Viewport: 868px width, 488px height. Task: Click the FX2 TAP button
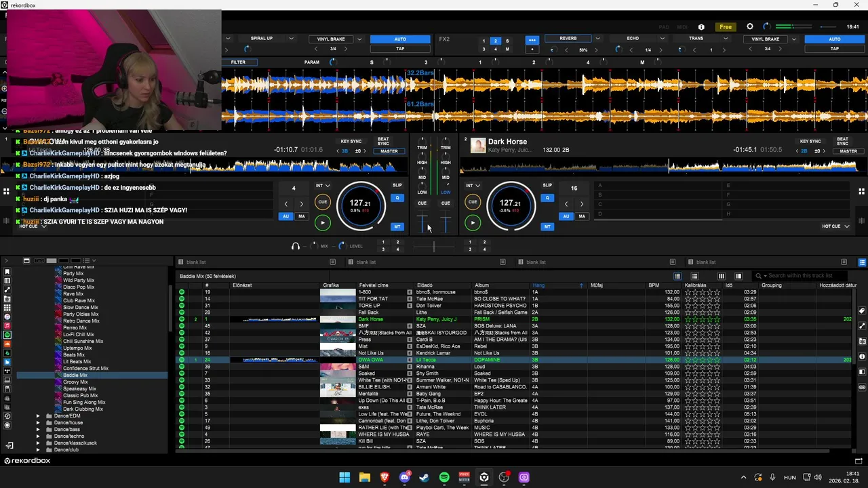tap(835, 49)
